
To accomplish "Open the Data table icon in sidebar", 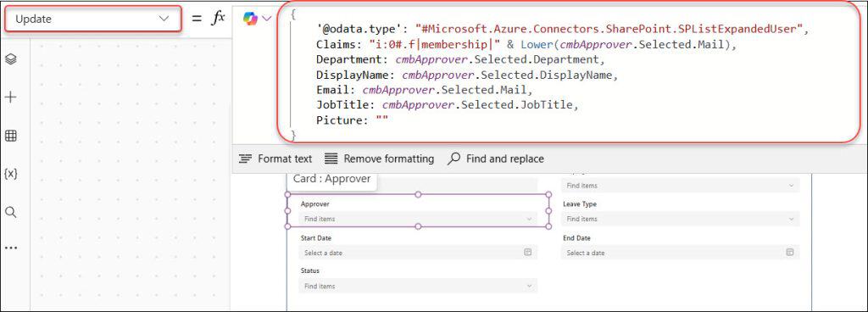I will (10, 136).
